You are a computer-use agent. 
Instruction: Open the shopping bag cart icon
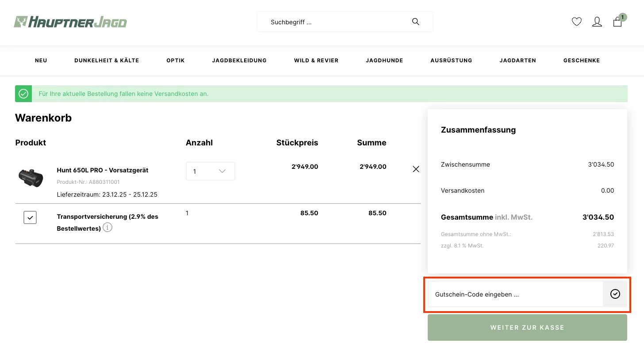pyautogui.click(x=617, y=22)
